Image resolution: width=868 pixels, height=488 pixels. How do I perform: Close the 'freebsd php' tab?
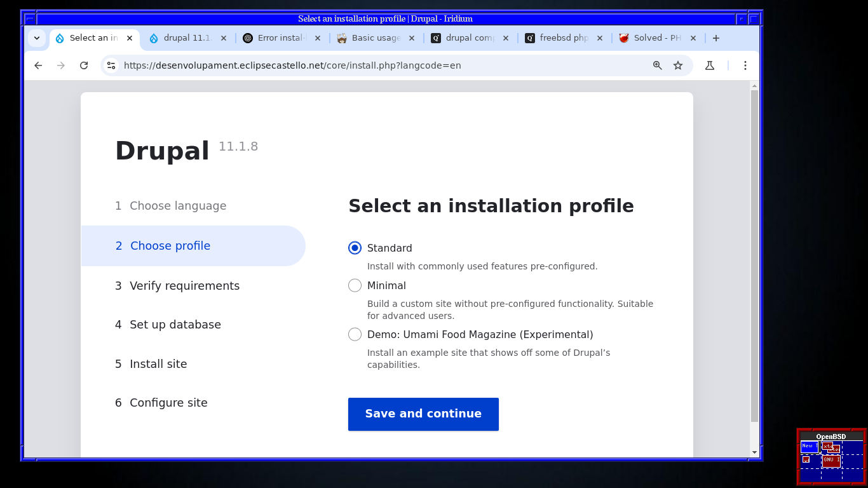coord(600,38)
